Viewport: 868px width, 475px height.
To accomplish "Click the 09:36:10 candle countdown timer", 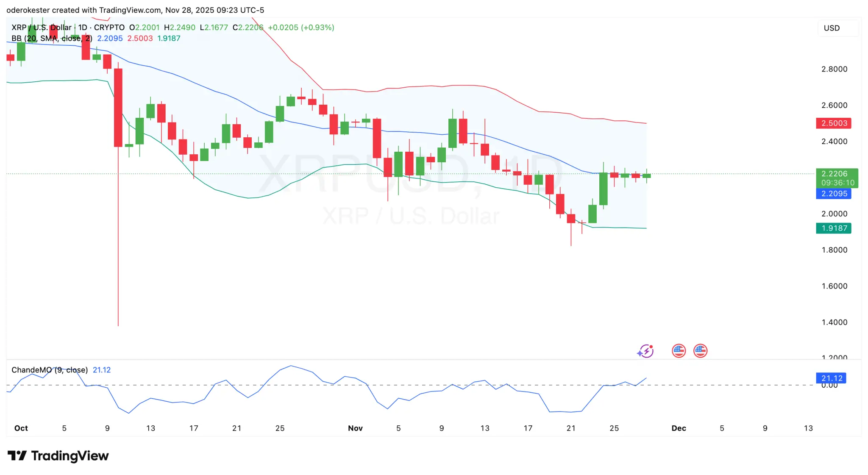I will 838,183.
